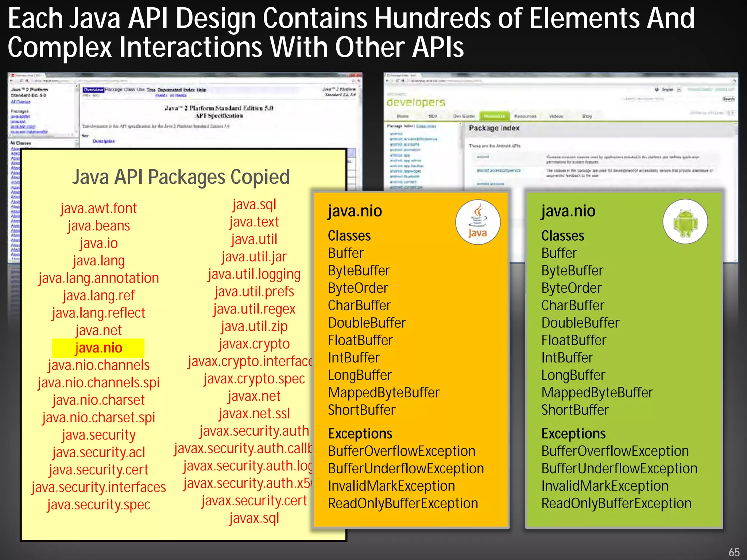This screenshot has height=560, width=747.
Task: Click the Description link in Java docs
Action: click(104, 141)
